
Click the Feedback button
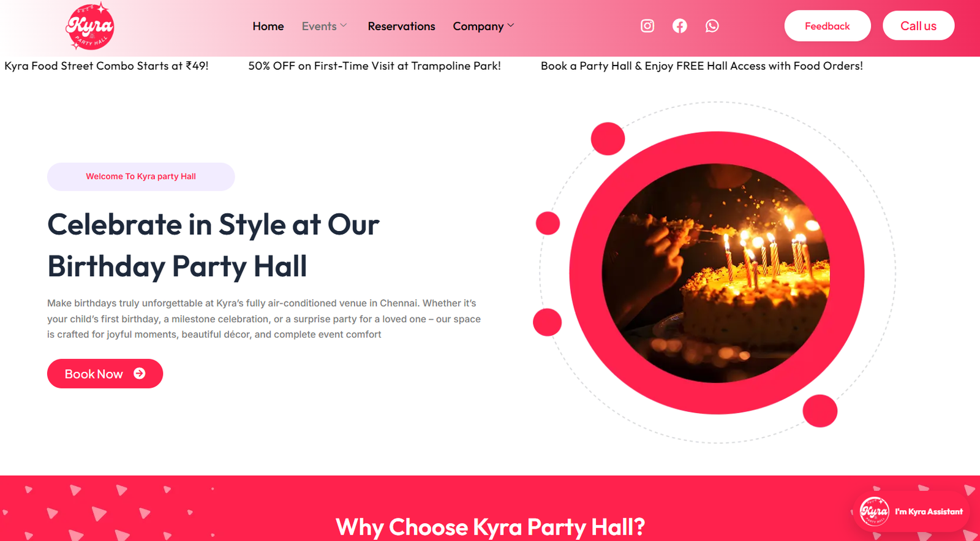pyautogui.click(x=827, y=26)
